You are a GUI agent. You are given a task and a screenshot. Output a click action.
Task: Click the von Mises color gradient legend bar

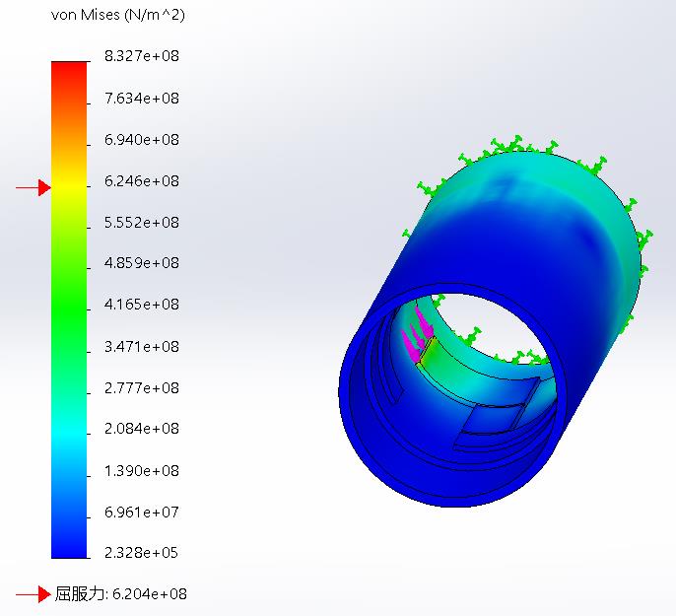pos(69,309)
